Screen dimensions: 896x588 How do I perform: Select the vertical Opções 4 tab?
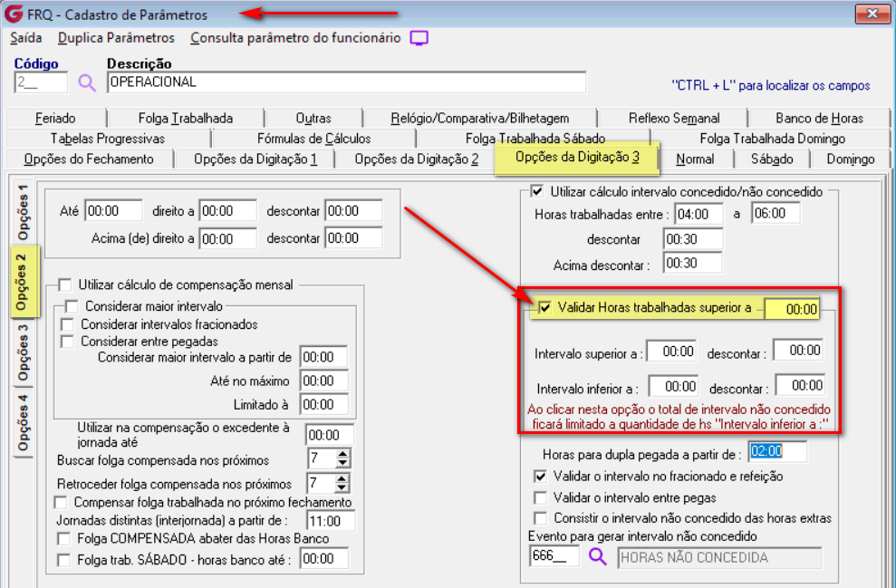coord(23,422)
